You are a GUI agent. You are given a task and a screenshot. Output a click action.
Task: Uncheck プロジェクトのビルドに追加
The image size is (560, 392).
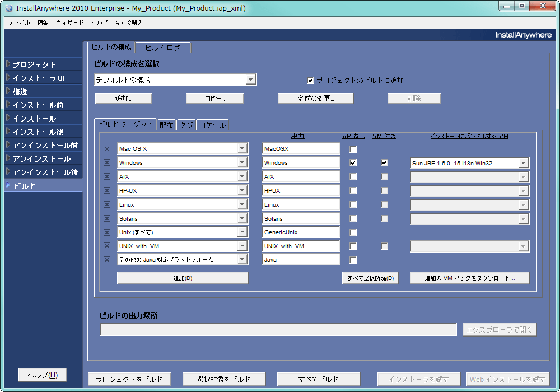310,80
